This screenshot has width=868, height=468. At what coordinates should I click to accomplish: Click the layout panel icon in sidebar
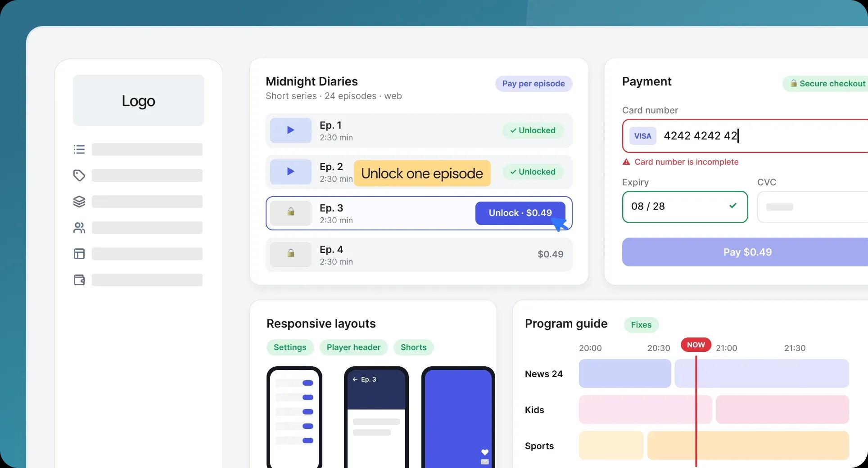point(79,254)
